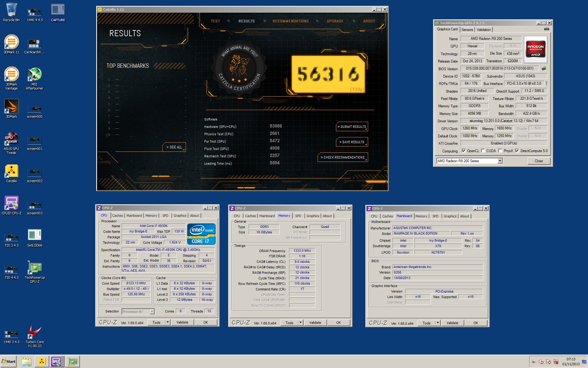Open the RECOMMENDATIONS menu in Catzilla

point(290,21)
